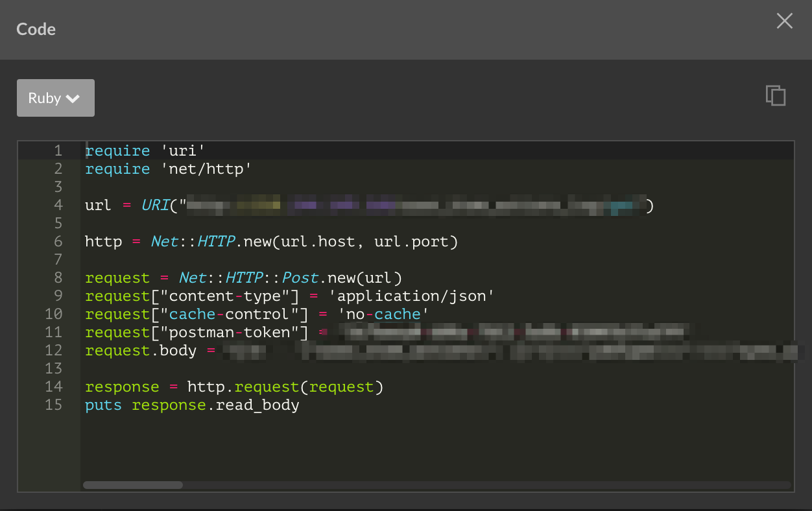The image size is (812, 511).
Task: Click the X close icon
Action: pos(784,21)
